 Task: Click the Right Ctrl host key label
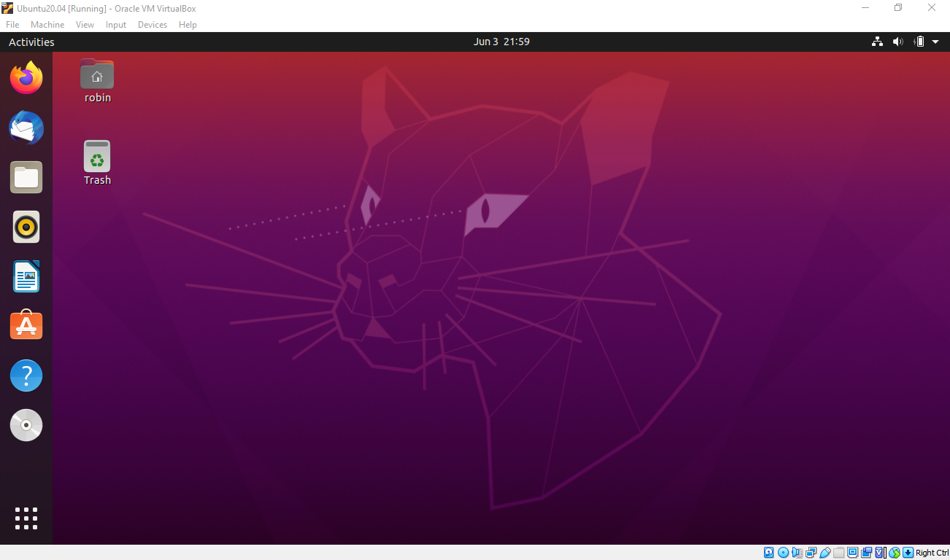[932, 553]
